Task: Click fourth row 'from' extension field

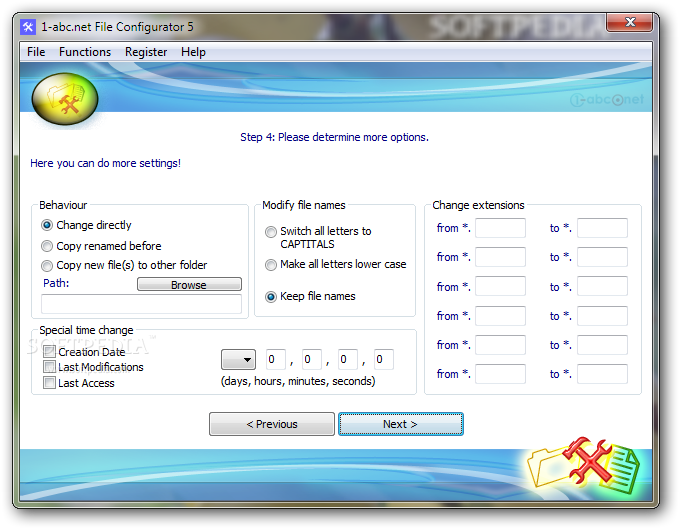Action: point(500,316)
